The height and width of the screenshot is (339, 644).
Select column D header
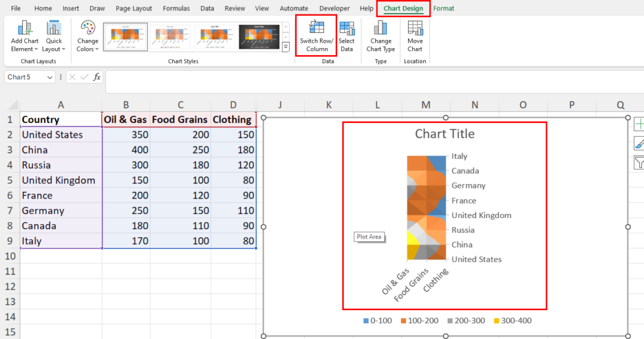click(x=233, y=105)
